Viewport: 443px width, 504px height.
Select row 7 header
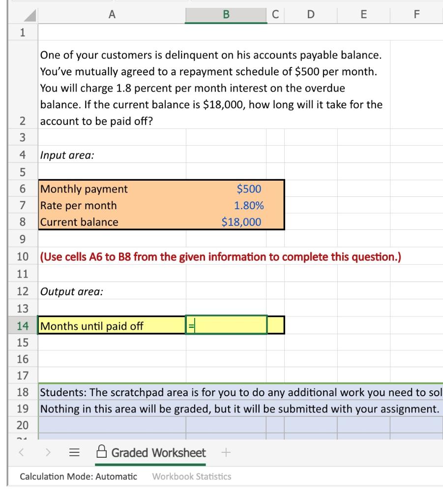tap(23, 205)
